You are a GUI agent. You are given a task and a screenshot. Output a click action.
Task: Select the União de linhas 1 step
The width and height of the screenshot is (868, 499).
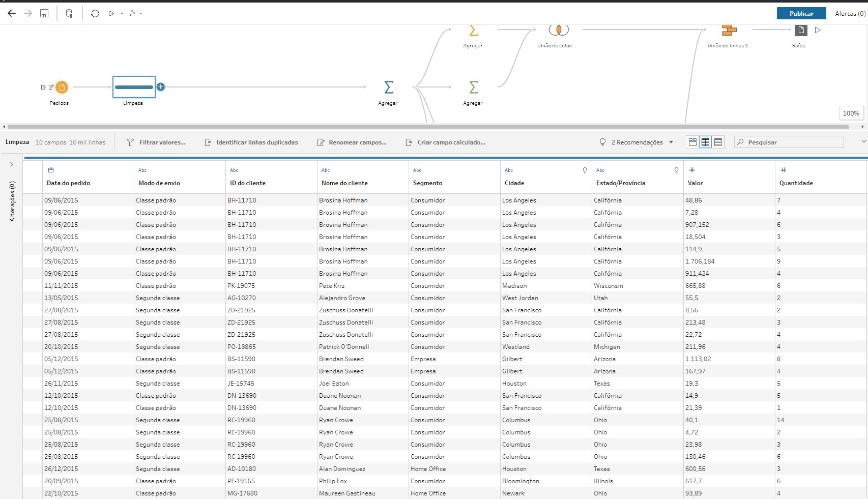tap(729, 31)
